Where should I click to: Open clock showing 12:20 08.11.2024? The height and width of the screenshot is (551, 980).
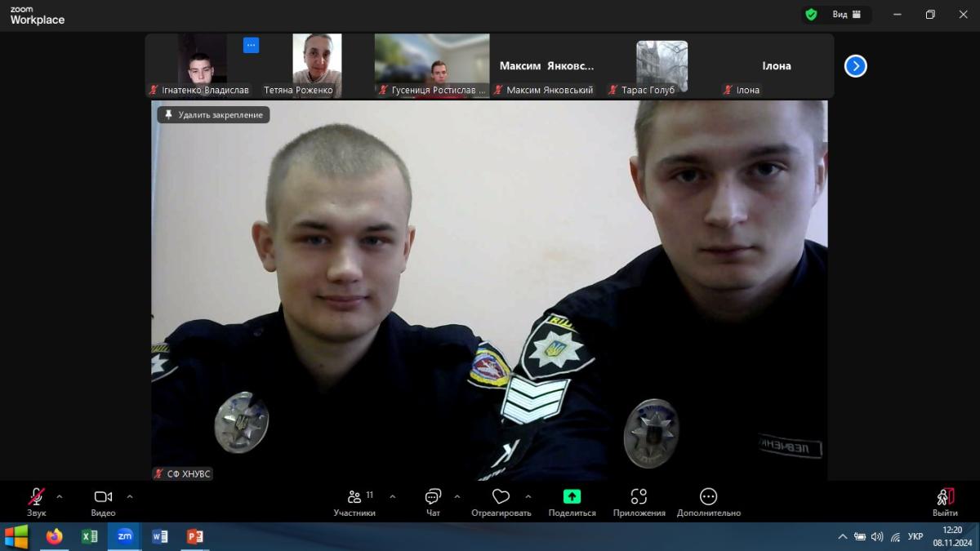[951, 536]
